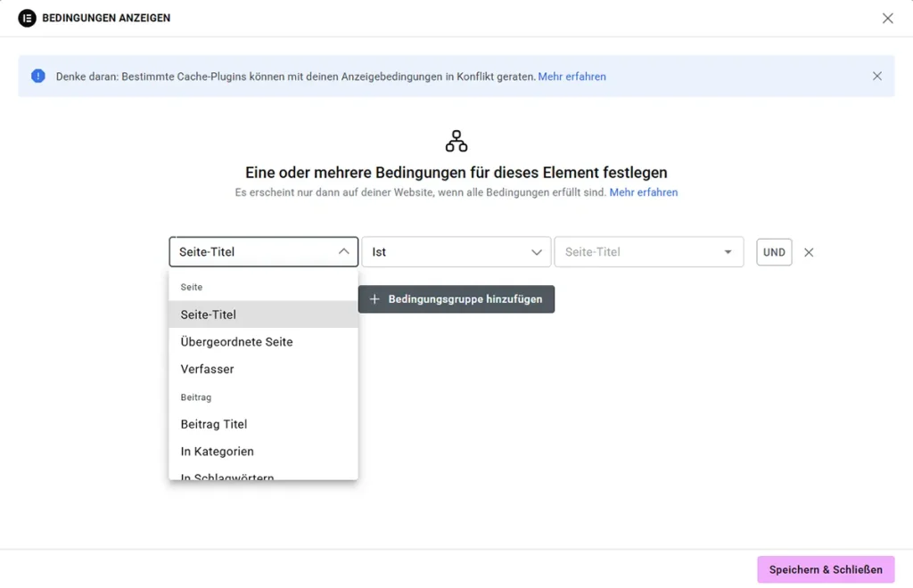Close the Bedingungen anzeigen dialog

tap(887, 19)
